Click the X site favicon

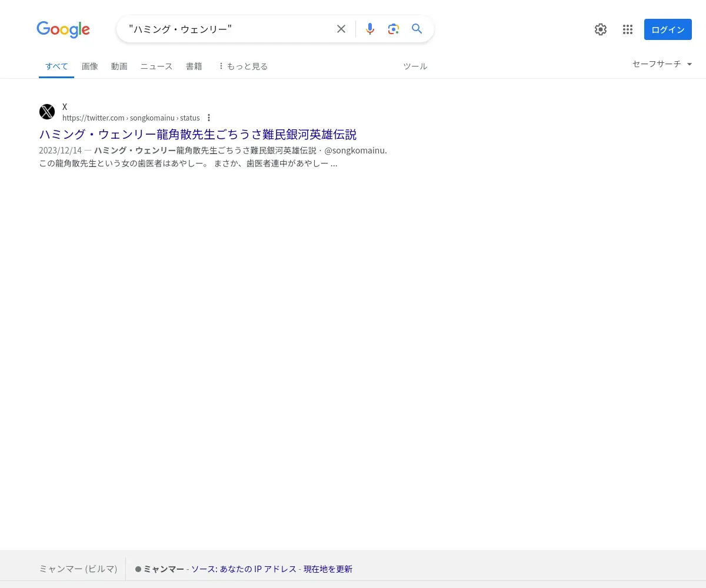click(x=47, y=112)
